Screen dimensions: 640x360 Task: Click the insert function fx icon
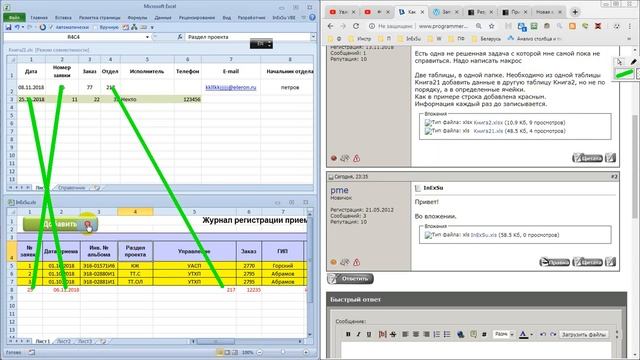(180, 37)
